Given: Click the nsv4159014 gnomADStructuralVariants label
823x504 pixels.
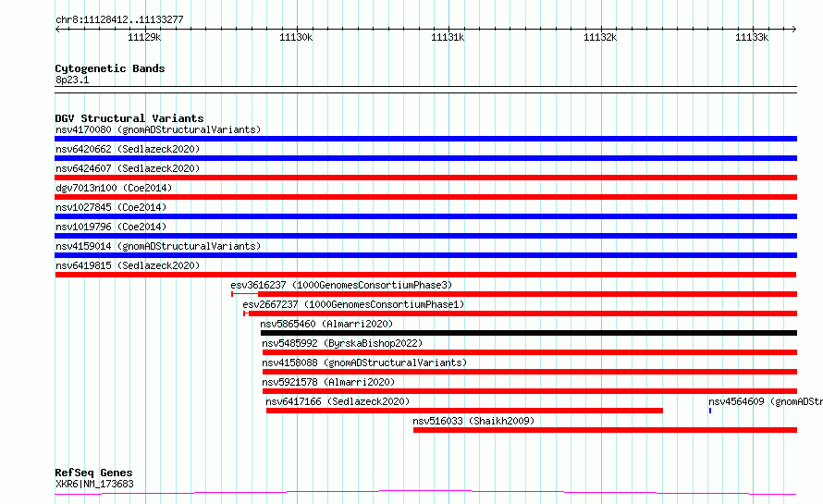Looking at the screenshot, I should pos(158,246).
